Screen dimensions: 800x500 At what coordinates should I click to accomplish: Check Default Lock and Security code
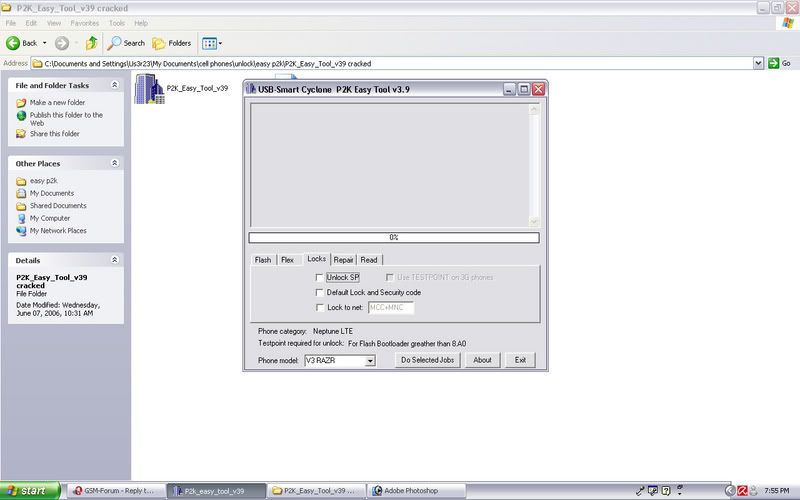320,292
